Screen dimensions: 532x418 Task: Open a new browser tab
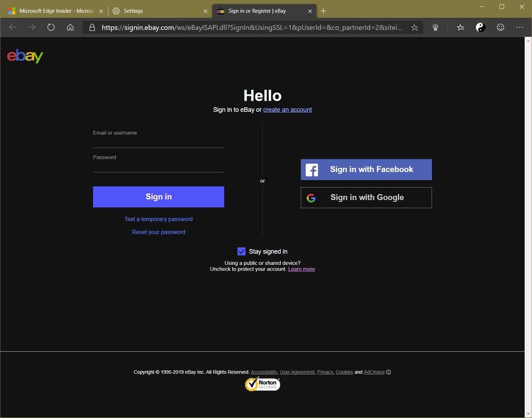(323, 11)
